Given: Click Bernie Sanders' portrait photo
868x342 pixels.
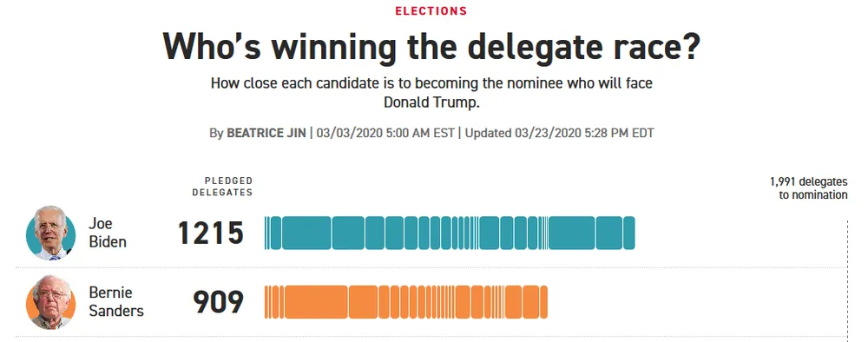Looking at the screenshot, I should [x=50, y=302].
